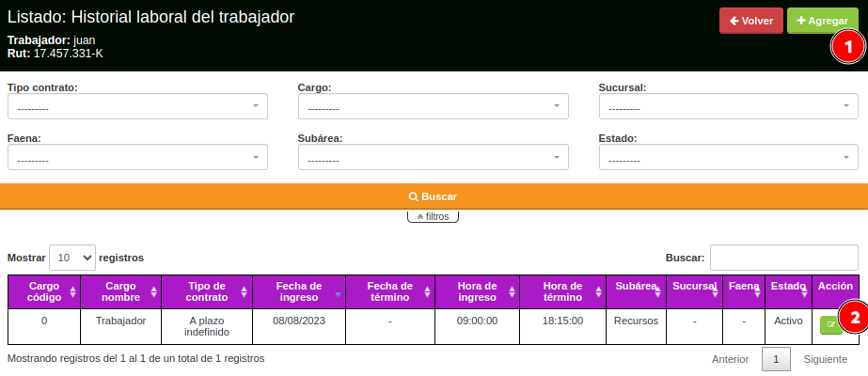
Task: Click the Mostrando registros summary text
Action: (x=135, y=358)
